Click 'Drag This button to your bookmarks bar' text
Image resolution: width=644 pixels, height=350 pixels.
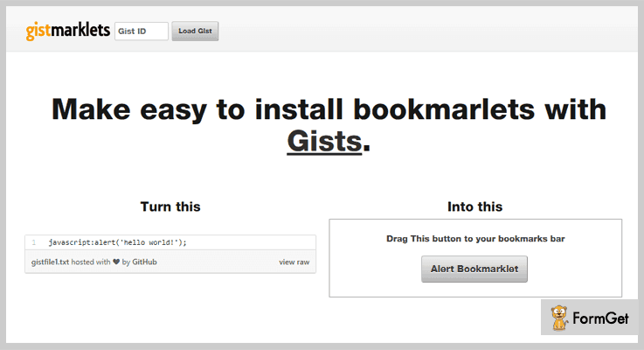(x=475, y=239)
